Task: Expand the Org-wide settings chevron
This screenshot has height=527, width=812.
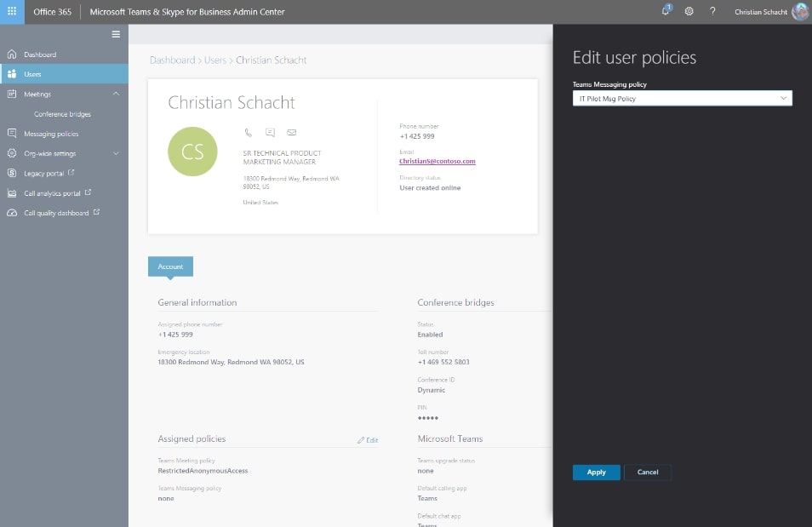Action: (115, 153)
